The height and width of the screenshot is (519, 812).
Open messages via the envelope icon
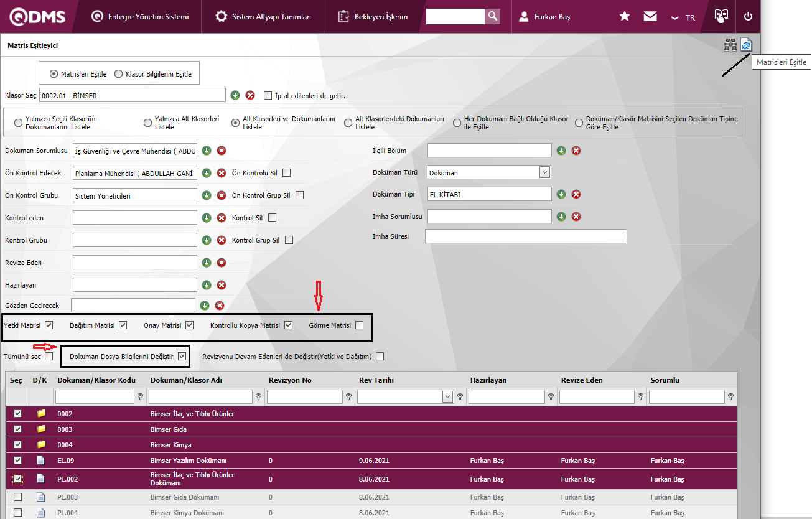coord(650,17)
